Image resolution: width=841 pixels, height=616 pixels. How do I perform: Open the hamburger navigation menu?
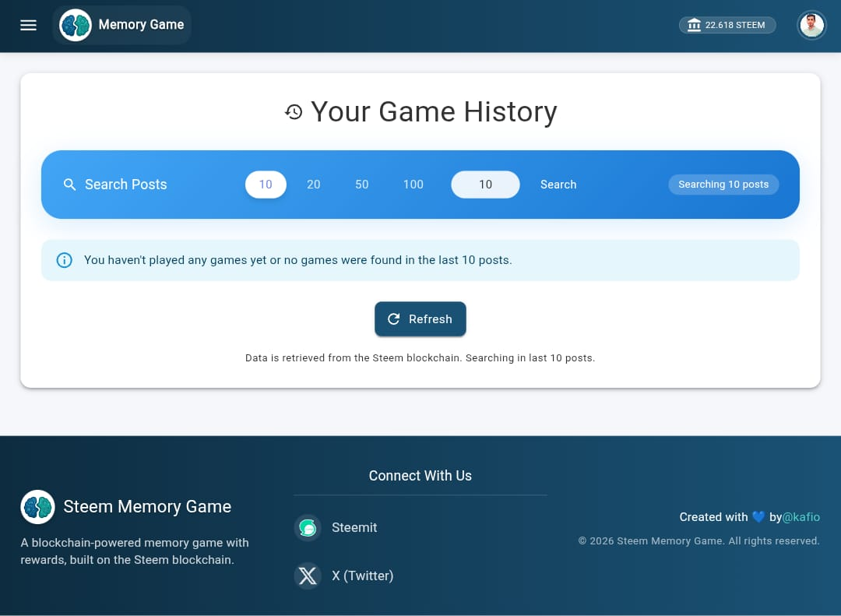click(29, 25)
